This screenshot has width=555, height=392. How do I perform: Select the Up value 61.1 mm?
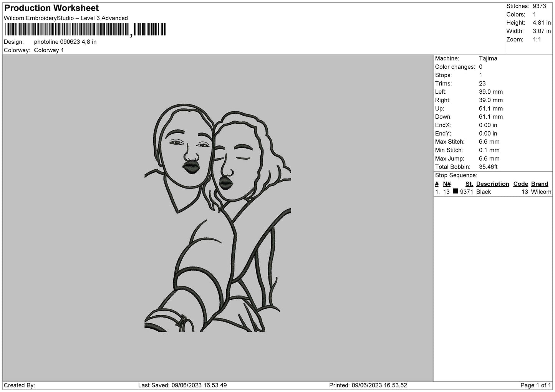click(490, 109)
